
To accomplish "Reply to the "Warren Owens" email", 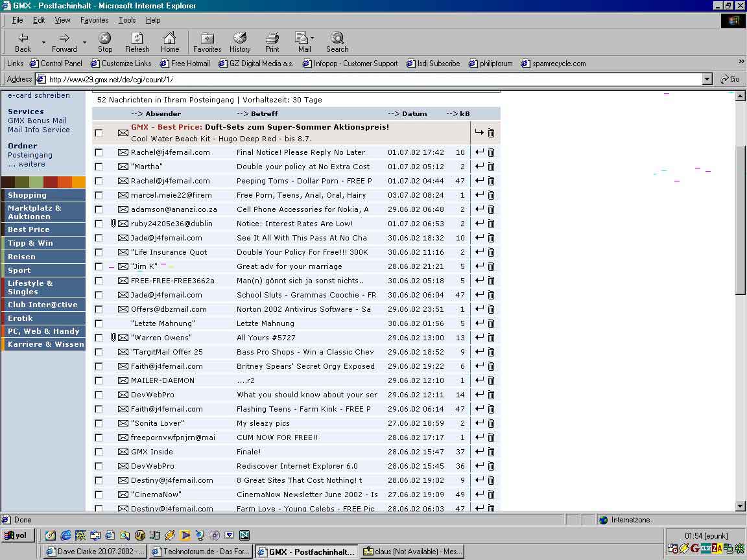I will pos(479,337).
